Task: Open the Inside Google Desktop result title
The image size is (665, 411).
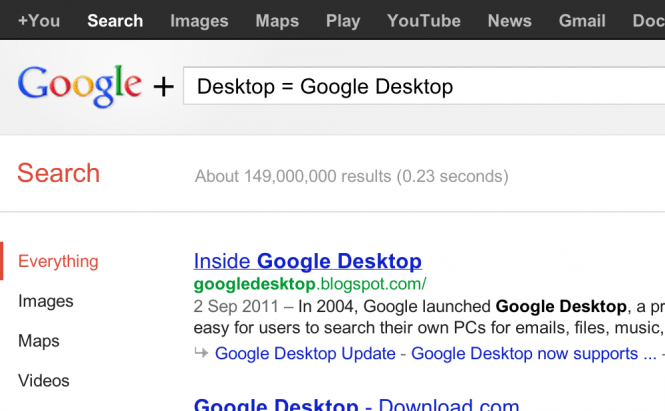Action: (x=307, y=261)
